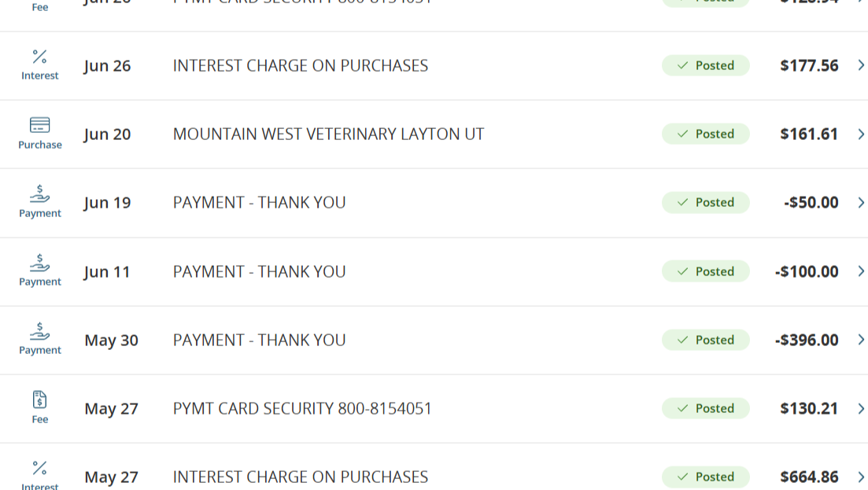This screenshot has height=490, width=868.
Task: Open the May 27 PYMT CARD SECURITY transaction
Action: [x=302, y=409]
